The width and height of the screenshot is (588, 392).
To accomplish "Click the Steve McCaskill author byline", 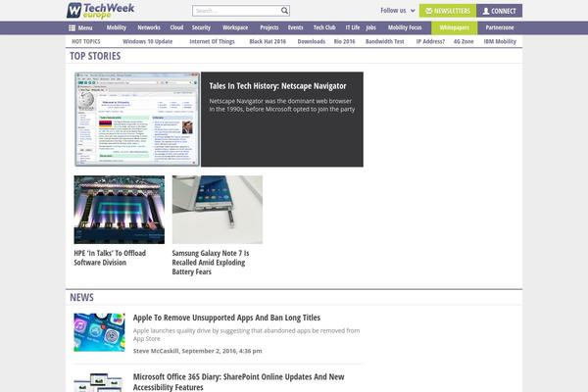I will point(156,351).
